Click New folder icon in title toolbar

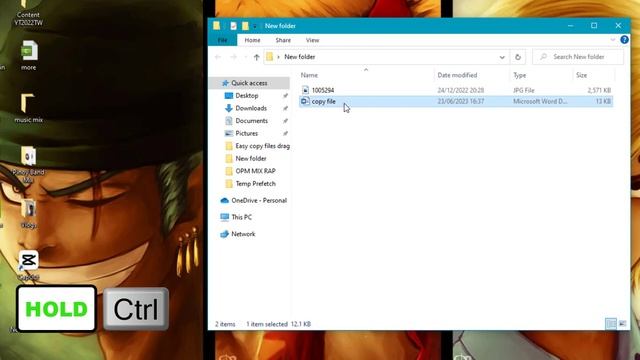click(245, 26)
